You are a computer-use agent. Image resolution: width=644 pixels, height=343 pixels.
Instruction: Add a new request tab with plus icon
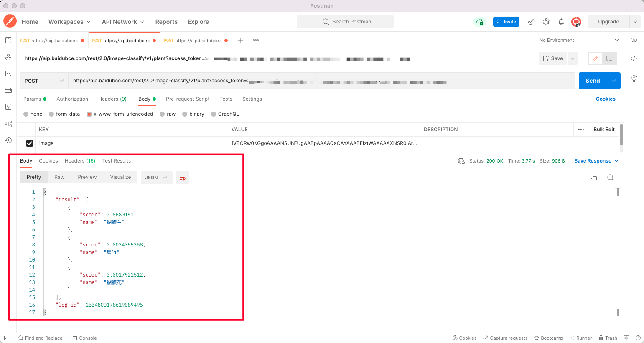pos(241,40)
